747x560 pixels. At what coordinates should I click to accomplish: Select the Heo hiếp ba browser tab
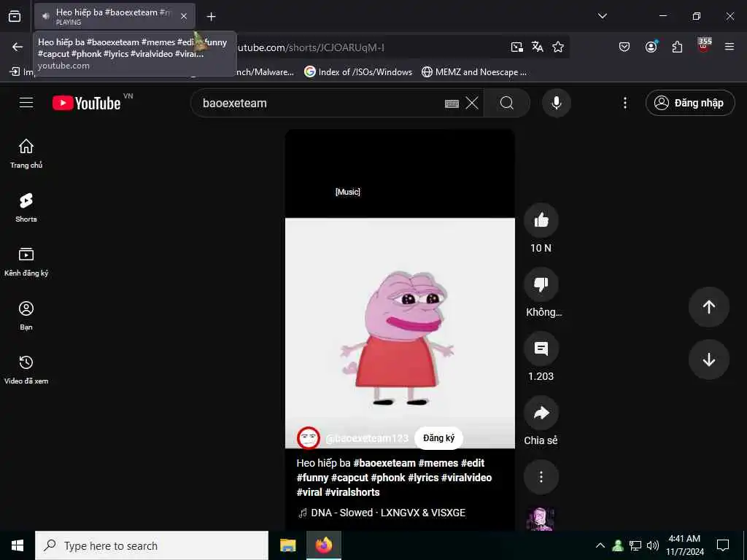click(115, 16)
